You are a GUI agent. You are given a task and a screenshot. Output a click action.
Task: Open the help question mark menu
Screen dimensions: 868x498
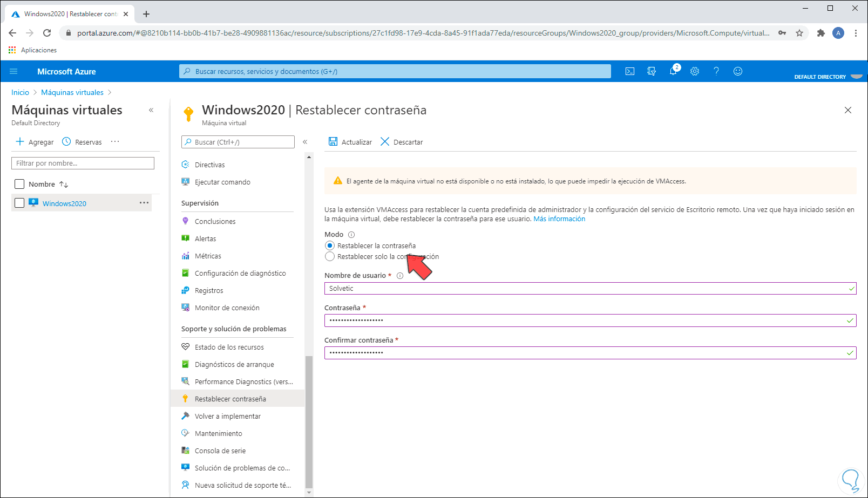coord(716,71)
